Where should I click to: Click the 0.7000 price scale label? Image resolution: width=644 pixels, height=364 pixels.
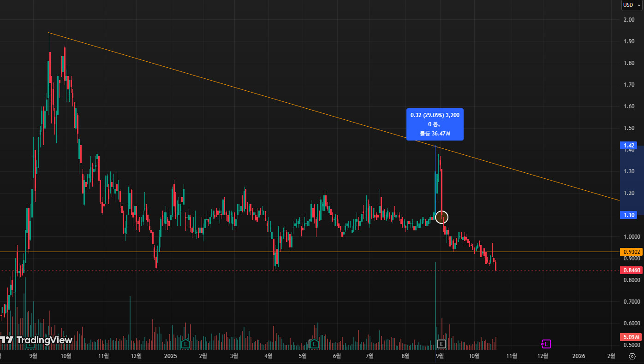tap(631, 302)
